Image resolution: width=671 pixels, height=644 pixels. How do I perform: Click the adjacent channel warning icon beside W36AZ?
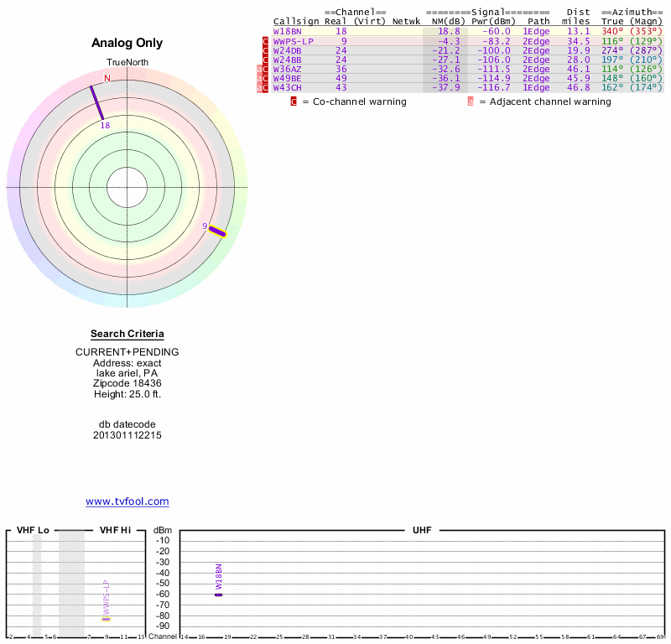258,69
